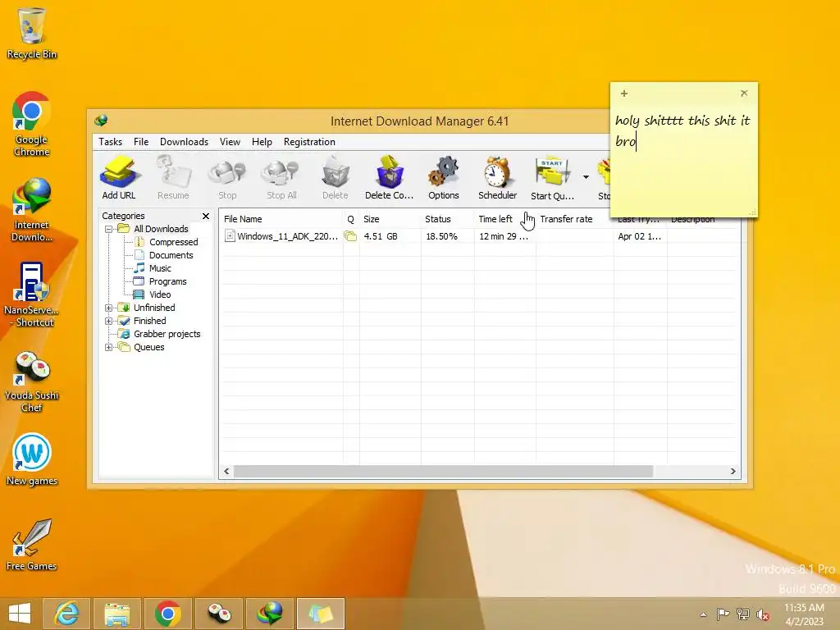Screen dimensions: 840x630
Task: Click the Sticky Notes taskbar icon
Action: (321, 614)
